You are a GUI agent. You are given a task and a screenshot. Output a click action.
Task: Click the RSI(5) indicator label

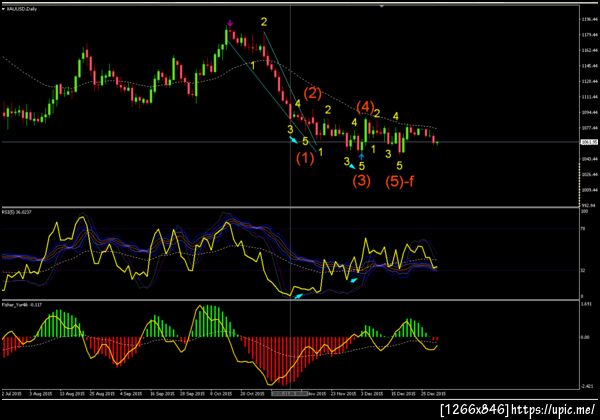(16, 212)
